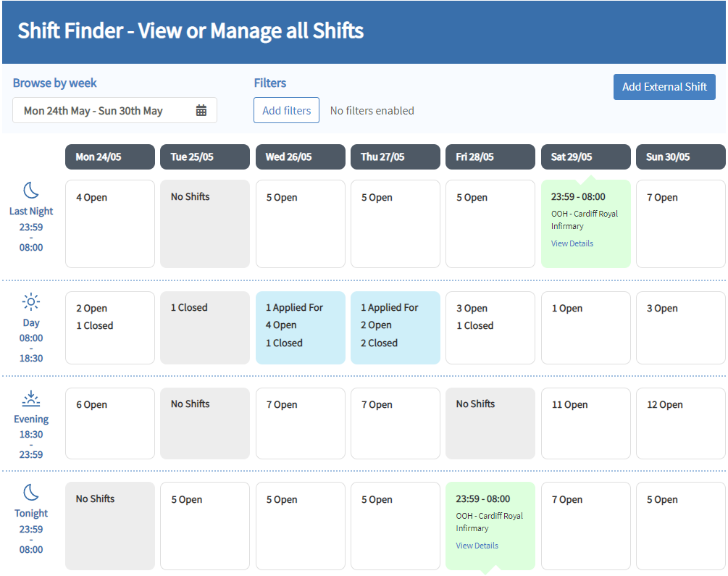
Task: Select the Mon 24/05 column header
Action: 110,156
